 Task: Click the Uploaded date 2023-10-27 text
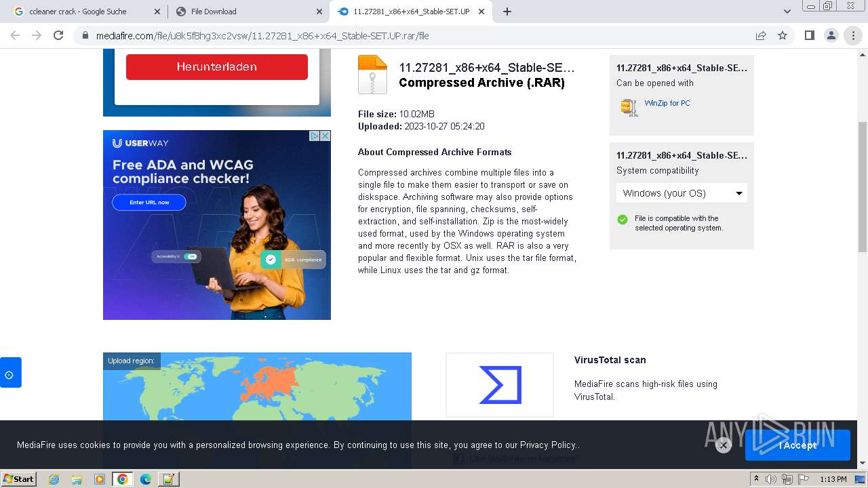[x=421, y=126]
